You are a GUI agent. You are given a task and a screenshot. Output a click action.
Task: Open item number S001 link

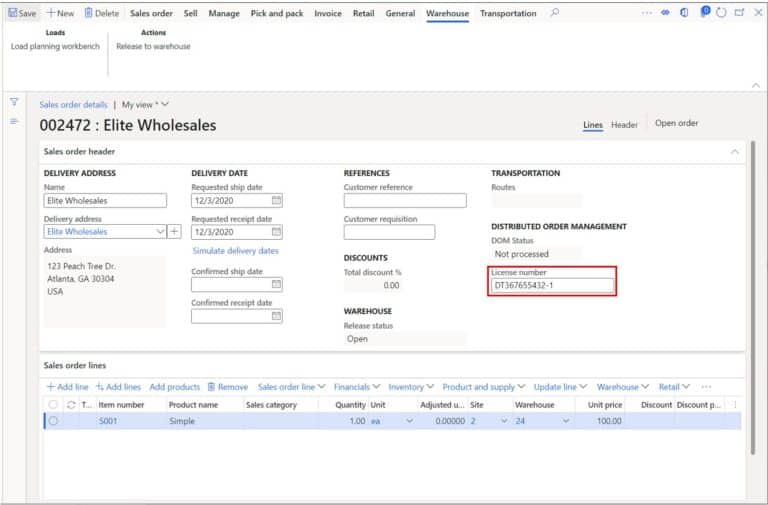coord(108,421)
